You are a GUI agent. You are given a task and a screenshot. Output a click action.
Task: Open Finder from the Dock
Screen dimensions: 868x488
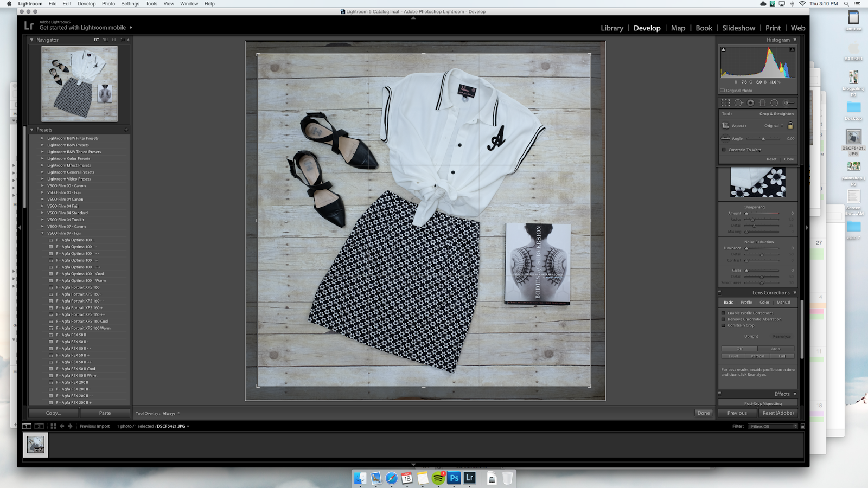point(360,478)
